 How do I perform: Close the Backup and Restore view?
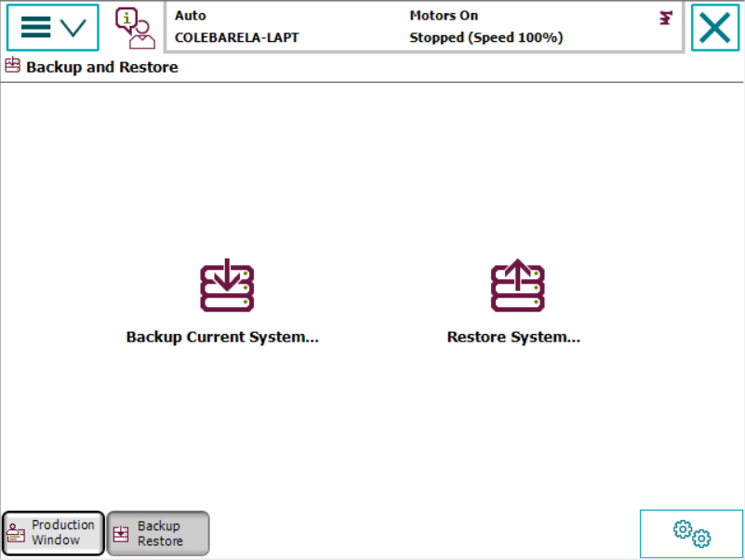714,27
